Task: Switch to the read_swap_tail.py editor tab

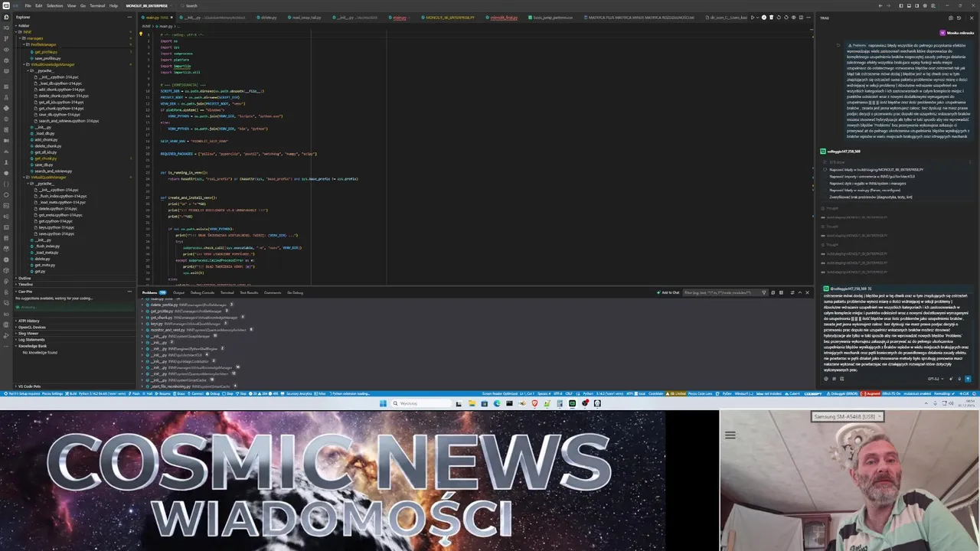Action: 304,18
